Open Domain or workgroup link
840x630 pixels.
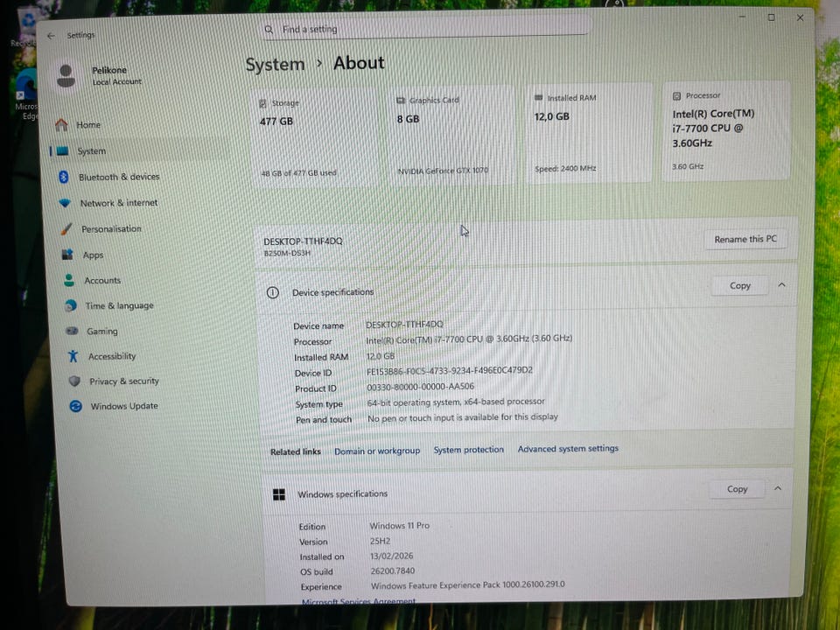tap(377, 451)
